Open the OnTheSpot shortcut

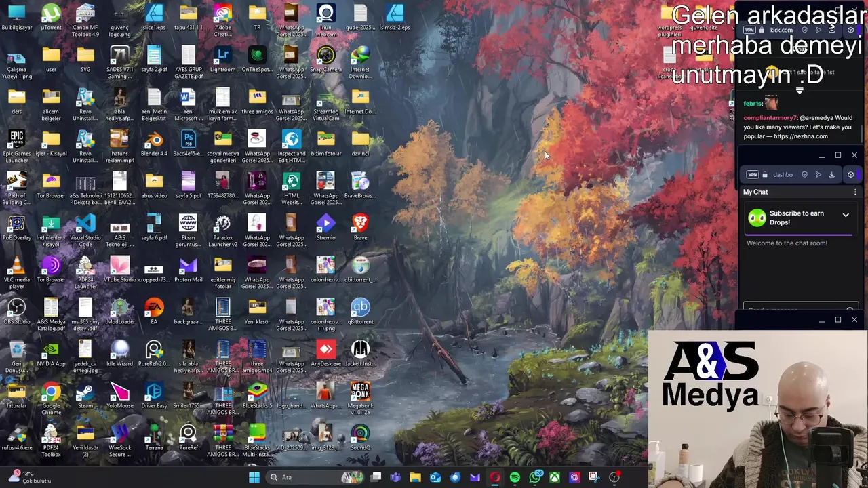coord(257,60)
